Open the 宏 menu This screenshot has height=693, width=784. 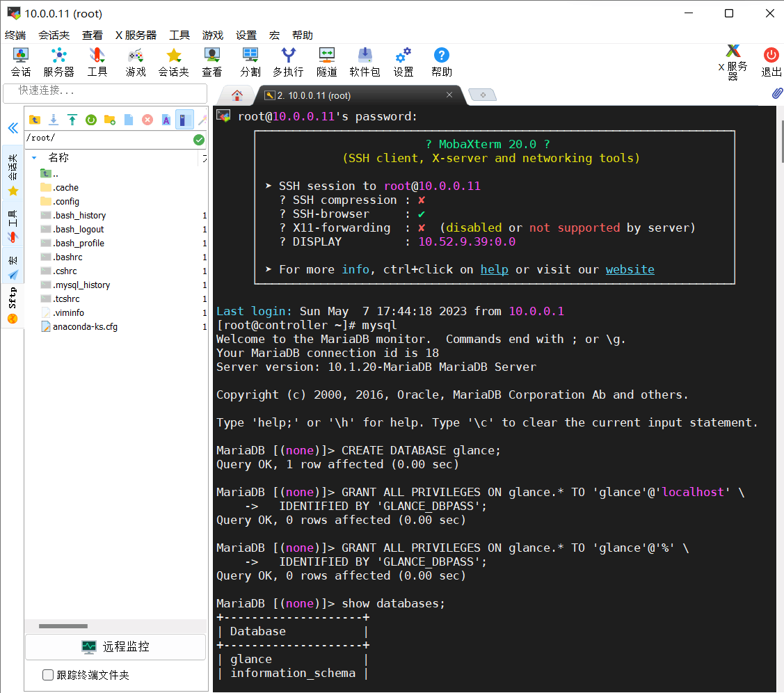tap(274, 35)
